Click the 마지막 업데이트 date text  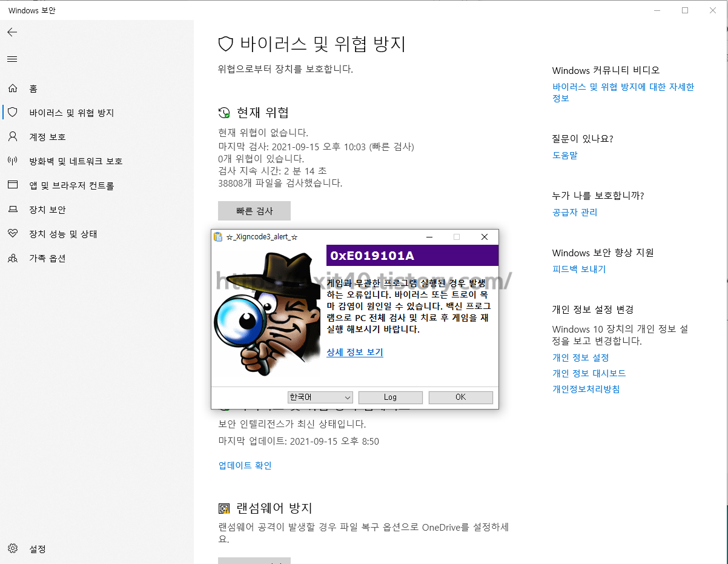299,441
